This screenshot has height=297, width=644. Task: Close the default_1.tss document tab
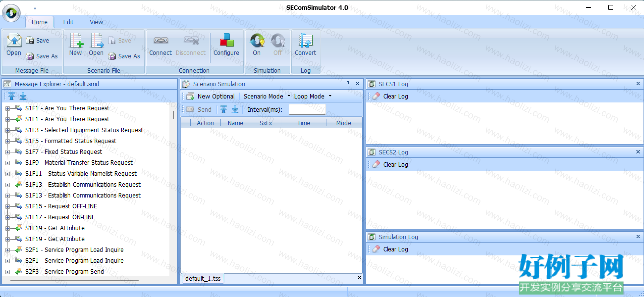point(359,278)
